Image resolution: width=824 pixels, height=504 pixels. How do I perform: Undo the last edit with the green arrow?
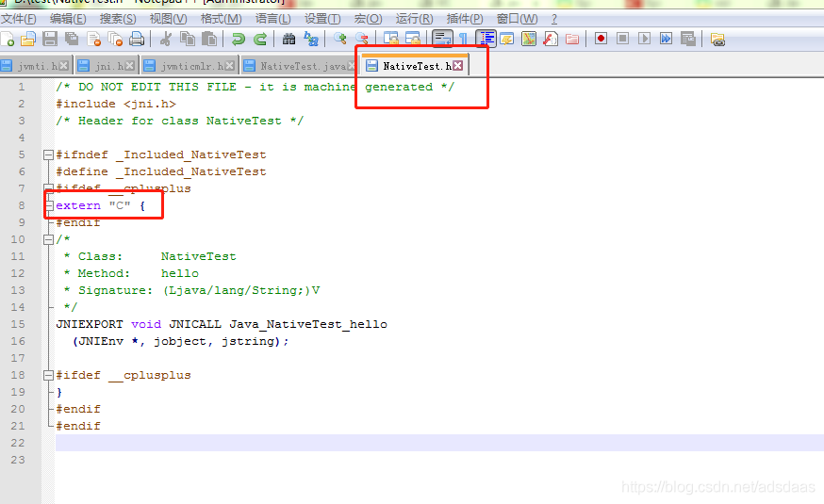coord(239,39)
